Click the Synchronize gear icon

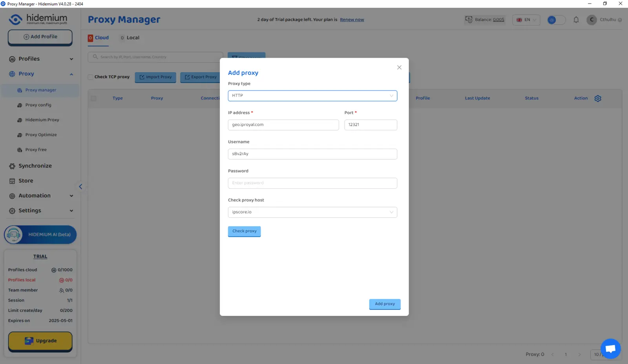click(x=12, y=166)
